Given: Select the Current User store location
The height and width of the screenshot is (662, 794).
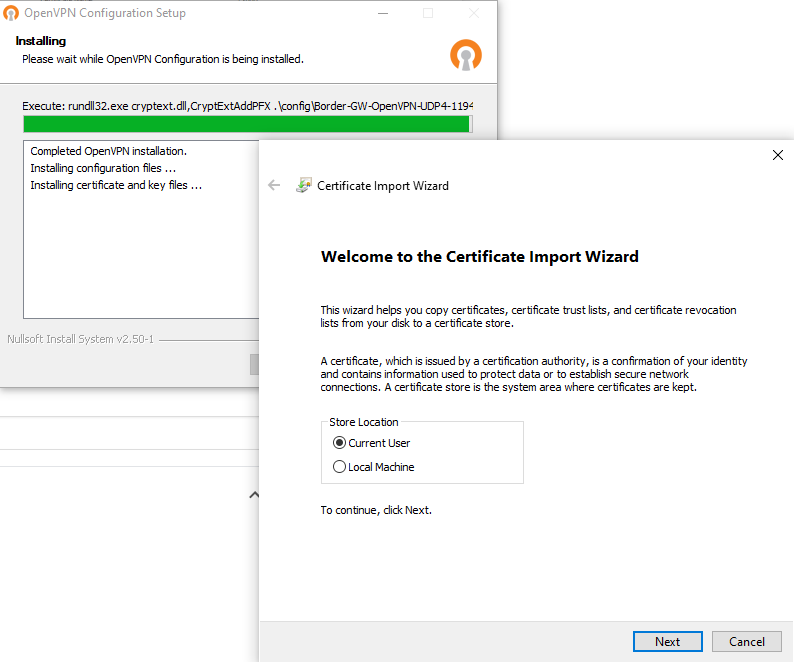Looking at the screenshot, I should [x=371, y=443].
